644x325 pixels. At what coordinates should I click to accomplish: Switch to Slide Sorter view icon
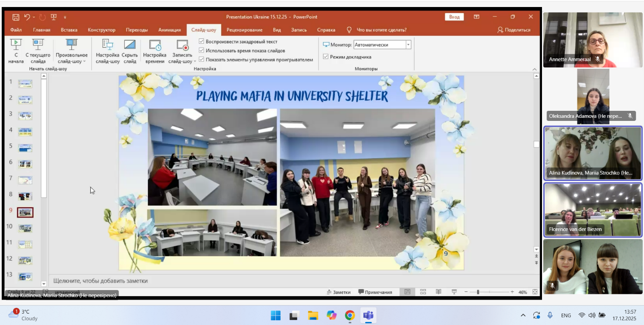click(x=423, y=292)
